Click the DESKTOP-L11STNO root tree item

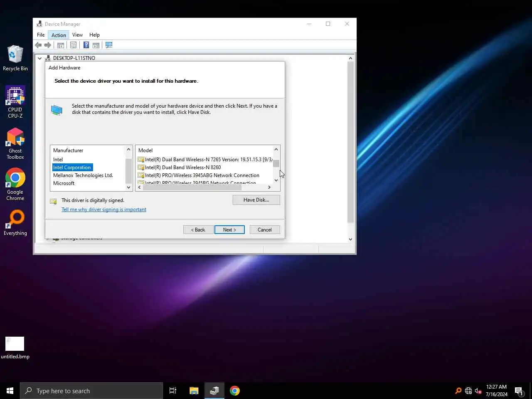tap(74, 58)
